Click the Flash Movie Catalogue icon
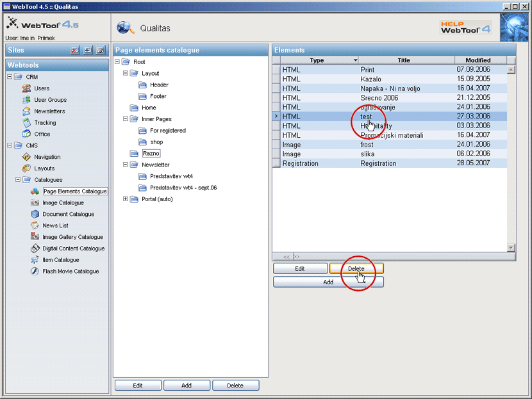532x399 pixels. 36,272
